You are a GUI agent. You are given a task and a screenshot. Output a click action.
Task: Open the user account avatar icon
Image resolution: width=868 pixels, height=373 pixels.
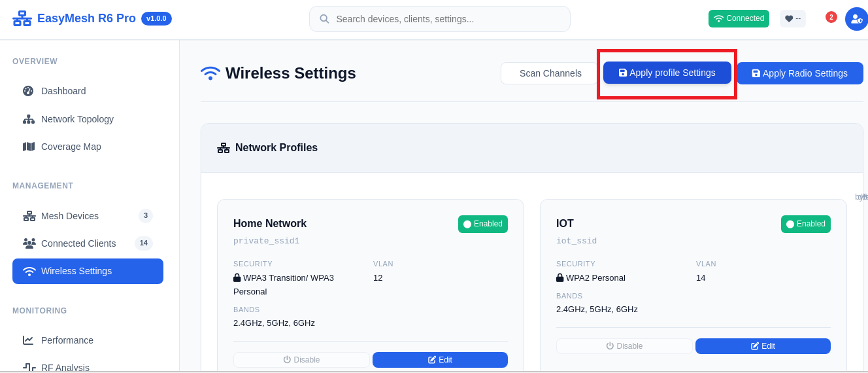tap(856, 19)
